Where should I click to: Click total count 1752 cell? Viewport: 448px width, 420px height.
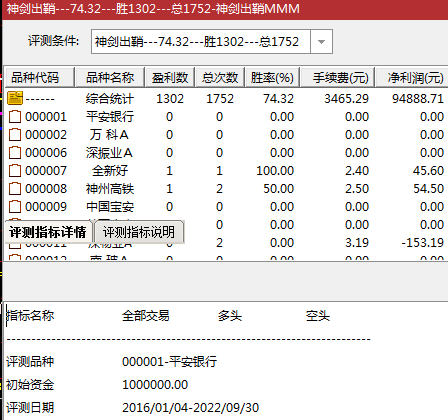220,99
